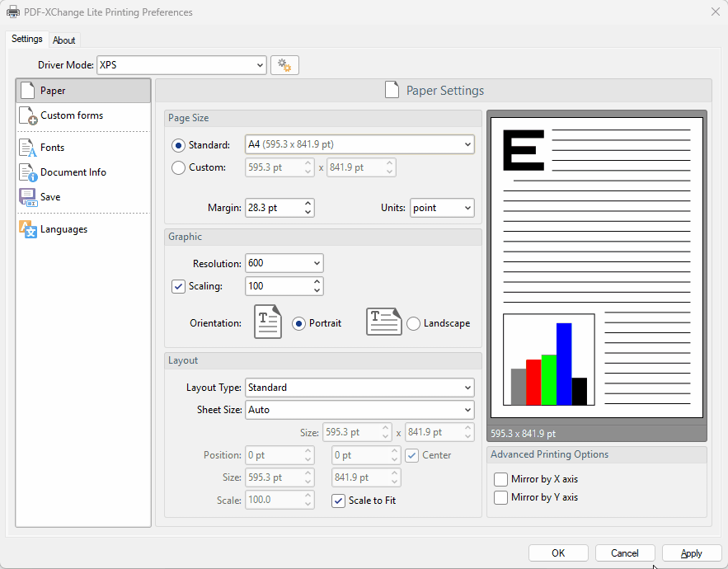Click the Landscape orientation page icon
This screenshot has width=728, height=569.
pyautogui.click(x=383, y=322)
